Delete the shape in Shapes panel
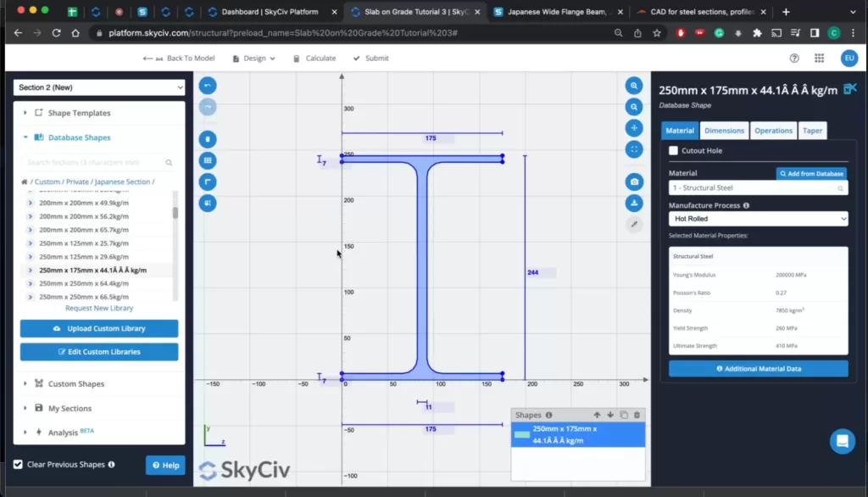Image resolution: width=868 pixels, height=497 pixels. pos(637,415)
